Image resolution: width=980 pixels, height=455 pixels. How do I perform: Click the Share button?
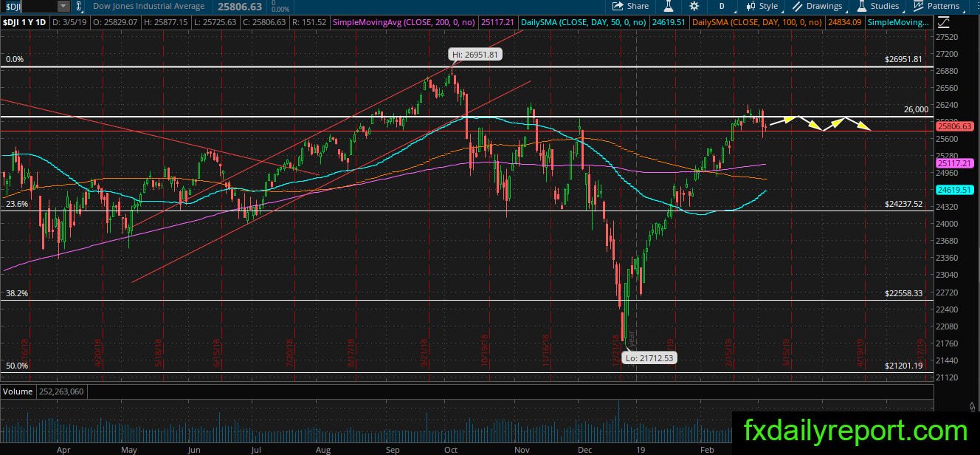pos(632,6)
